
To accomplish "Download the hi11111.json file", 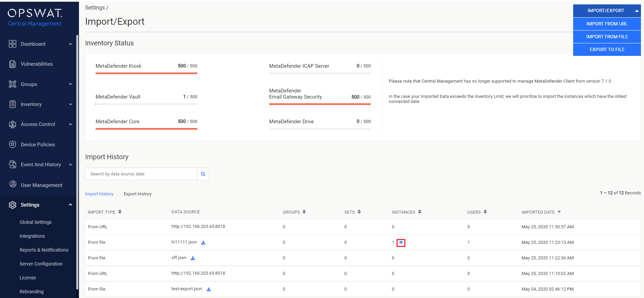I will coord(203,242).
